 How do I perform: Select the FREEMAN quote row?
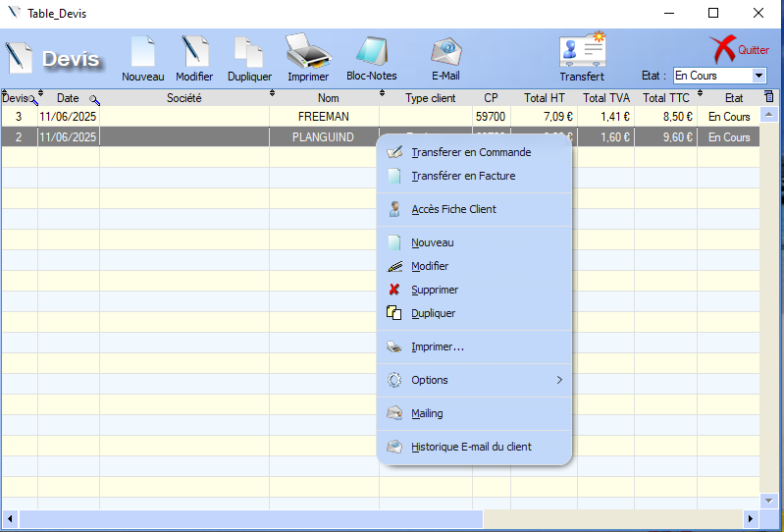pyautogui.click(x=323, y=117)
